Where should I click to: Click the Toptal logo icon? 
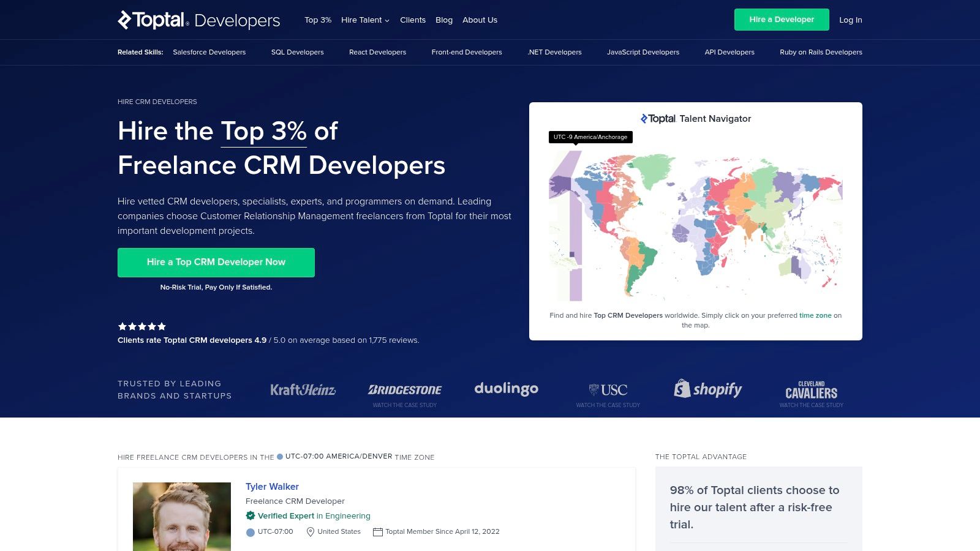point(124,19)
